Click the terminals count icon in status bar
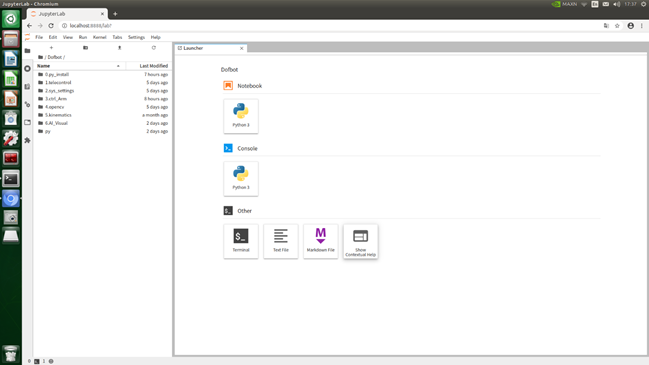Image resolution: width=649 pixels, height=365 pixels. coord(36,361)
